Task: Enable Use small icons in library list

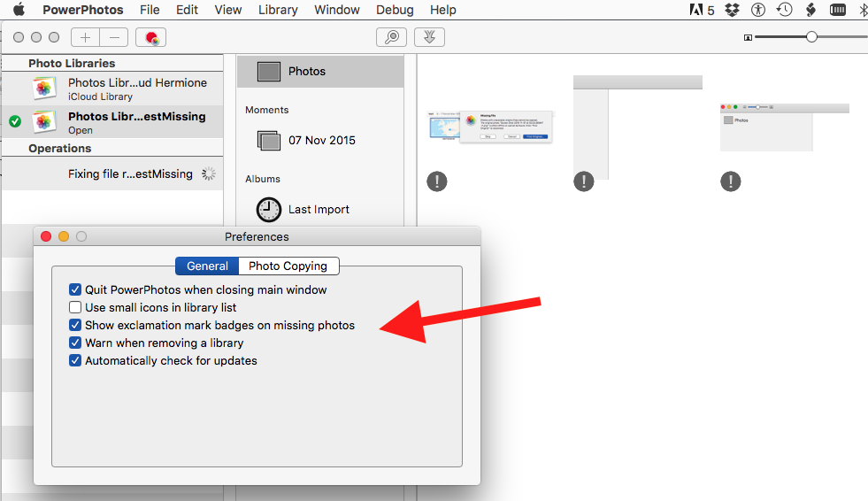Action: (75, 307)
